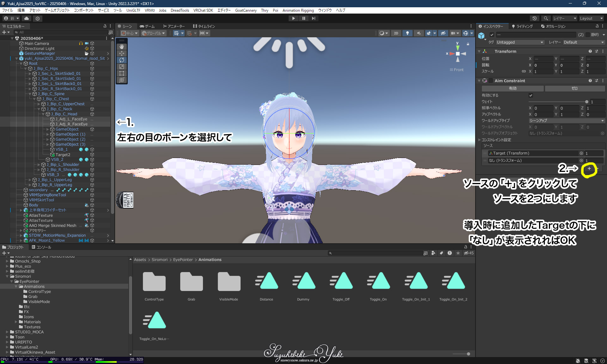Image resolution: width=607 pixels, height=364 pixels.
Task: Open the cloud services icon
Action: (27, 18)
